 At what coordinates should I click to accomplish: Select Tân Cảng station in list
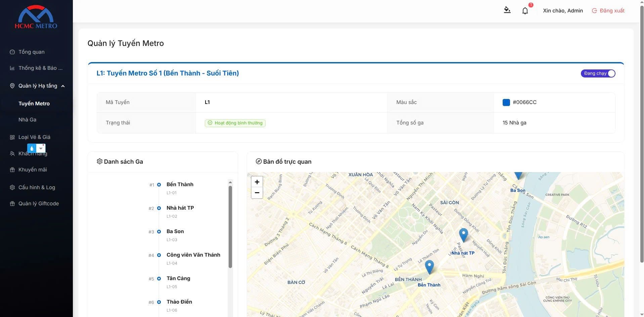[178, 278]
